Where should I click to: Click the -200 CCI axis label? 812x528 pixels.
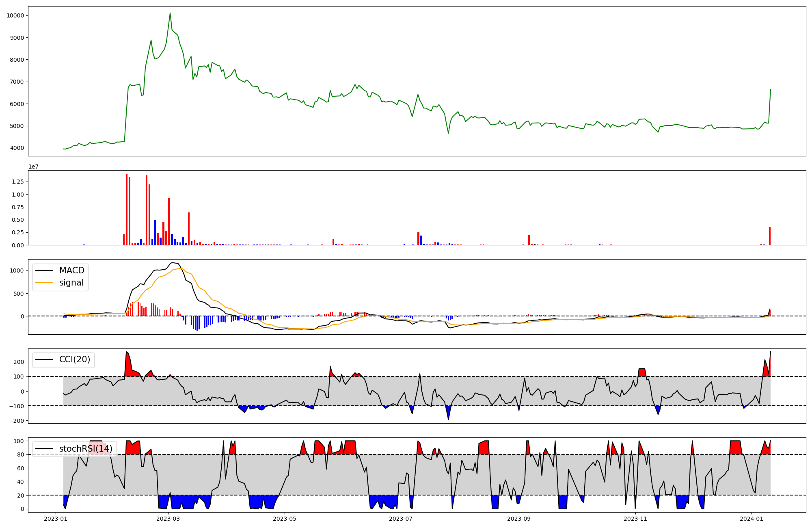pyautogui.click(x=17, y=421)
